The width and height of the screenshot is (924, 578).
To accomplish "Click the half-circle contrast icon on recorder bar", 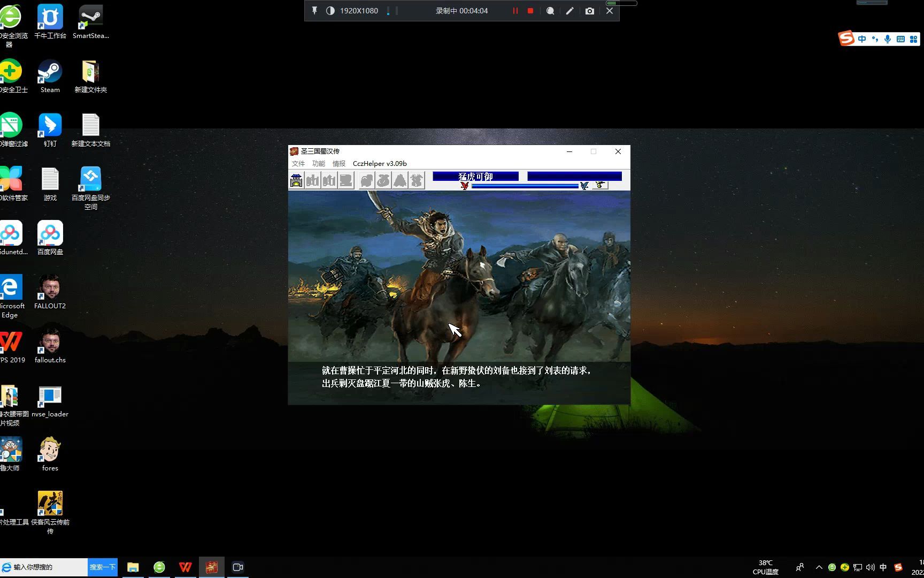I will click(x=330, y=11).
